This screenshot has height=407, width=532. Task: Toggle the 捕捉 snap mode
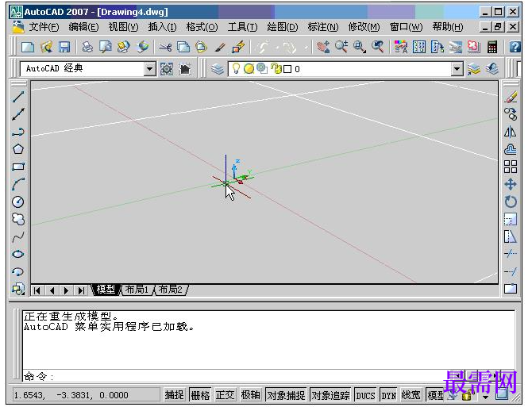coord(175,395)
